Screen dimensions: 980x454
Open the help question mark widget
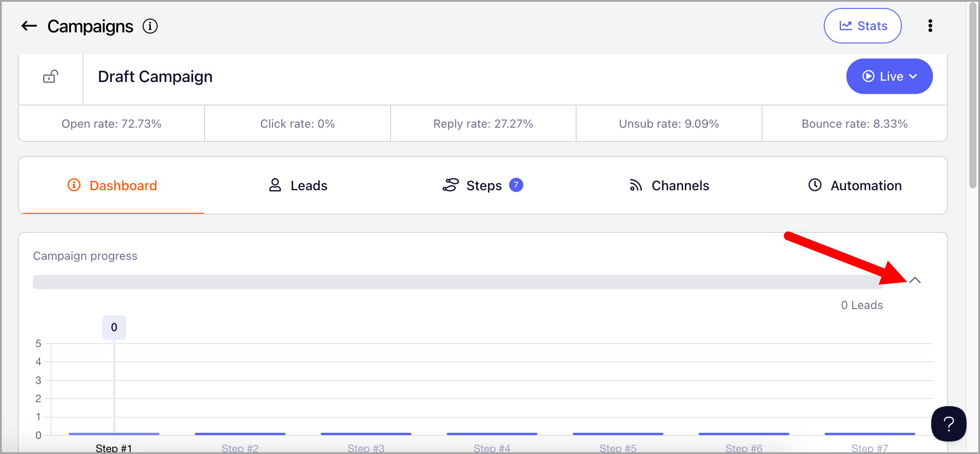(x=948, y=424)
